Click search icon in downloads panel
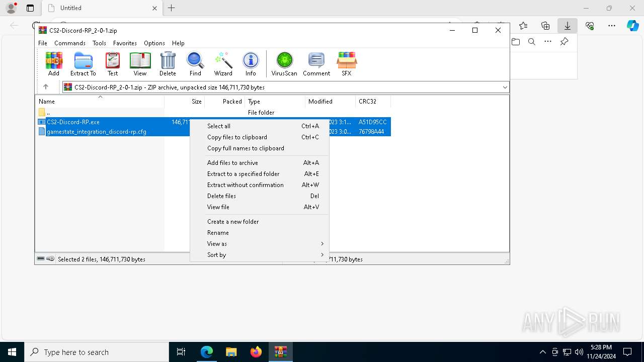Image resolution: width=644 pixels, height=362 pixels. click(x=532, y=42)
